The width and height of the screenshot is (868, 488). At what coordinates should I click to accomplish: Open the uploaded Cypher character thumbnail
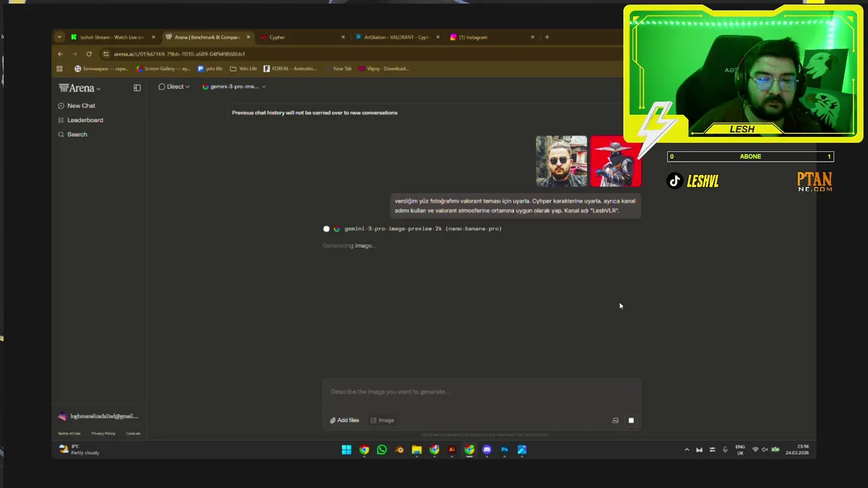coord(616,161)
